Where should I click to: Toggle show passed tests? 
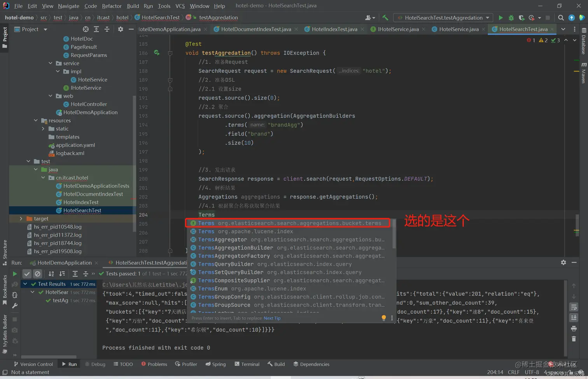click(26, 274)
